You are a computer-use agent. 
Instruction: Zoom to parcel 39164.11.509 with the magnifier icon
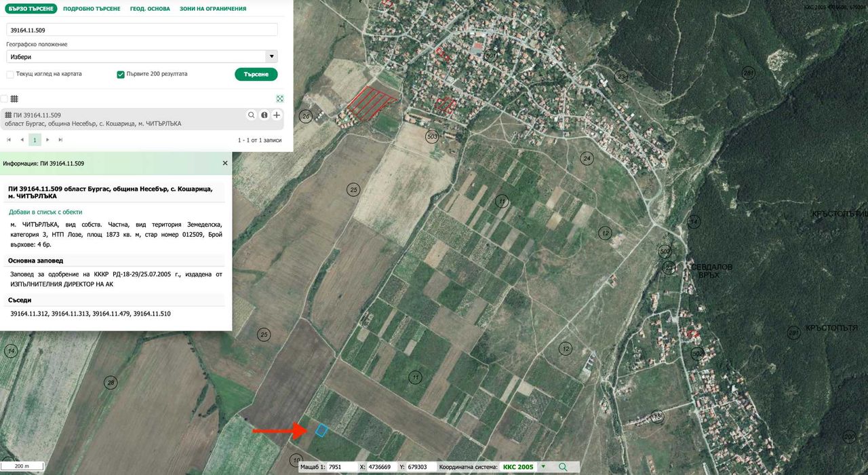click(252, 115)
